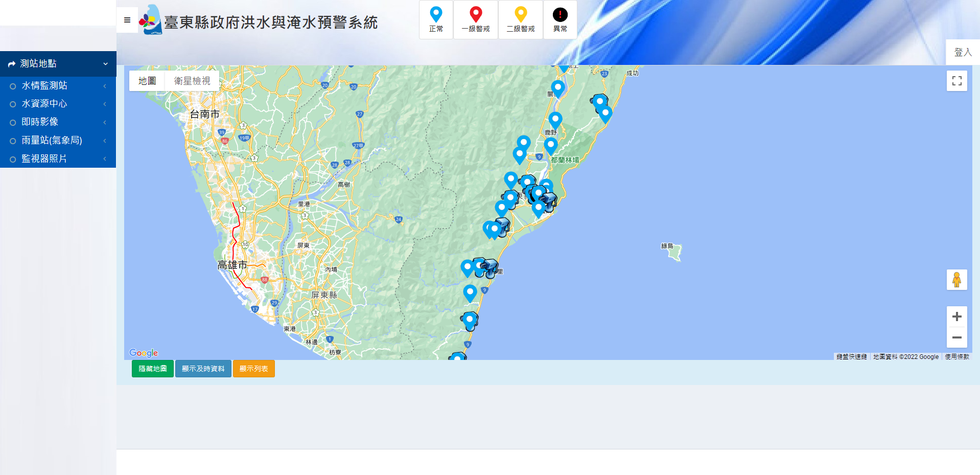This screenshot has height=475, width=980.
Task: Click the green 隱藏地圖 button
Action: tap(153, 369)
